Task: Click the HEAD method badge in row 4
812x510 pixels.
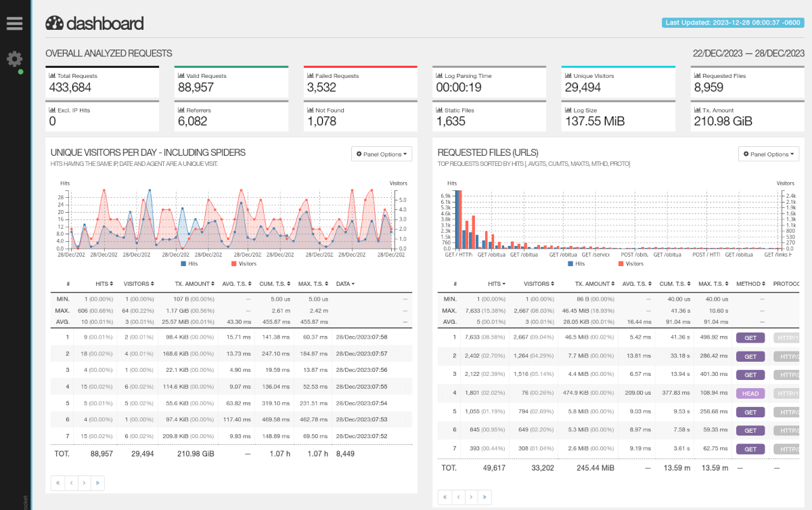Action: pos(750,393)
